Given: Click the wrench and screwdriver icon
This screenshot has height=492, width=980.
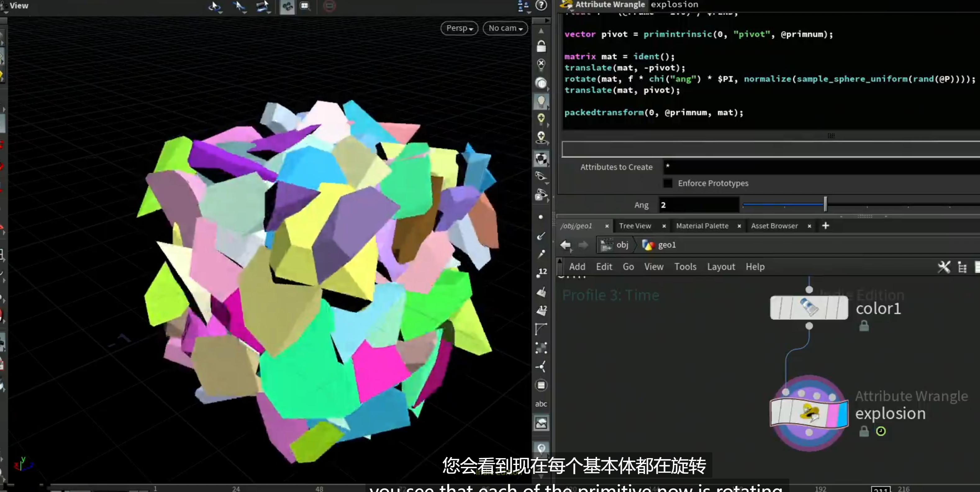Looking at the screenshot, I should tap(944, 267).
